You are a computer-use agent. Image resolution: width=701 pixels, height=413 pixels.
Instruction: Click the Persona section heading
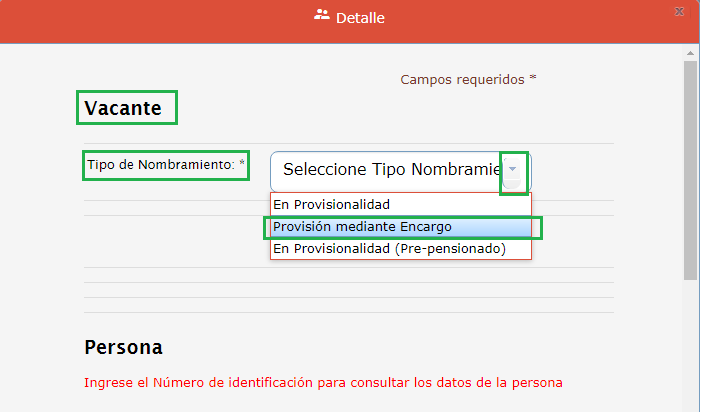coord(123,347)
